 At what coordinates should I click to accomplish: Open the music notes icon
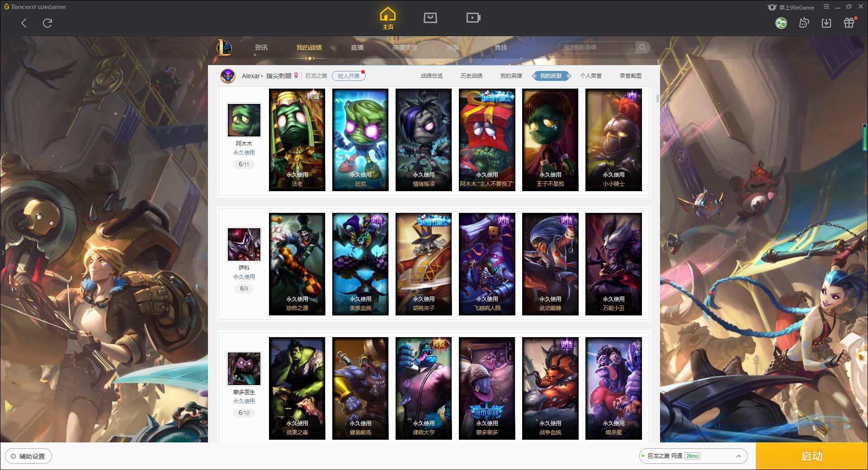point(804,23)
